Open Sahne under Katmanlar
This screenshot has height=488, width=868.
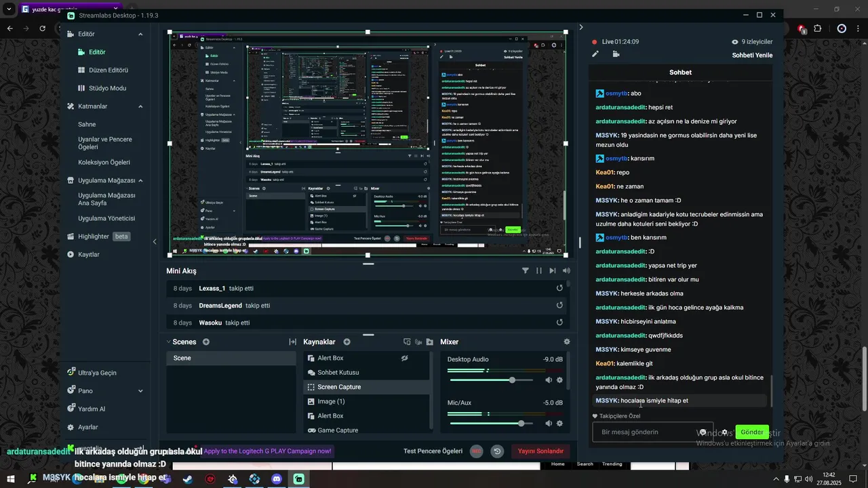[x=87, y=125]
